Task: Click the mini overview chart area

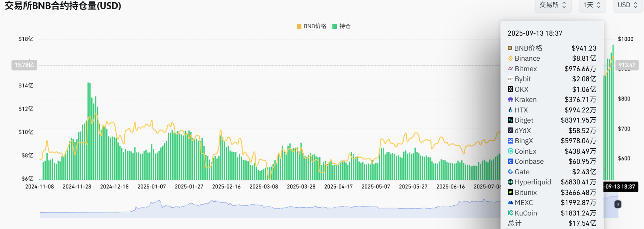Action: click(263, 209)
